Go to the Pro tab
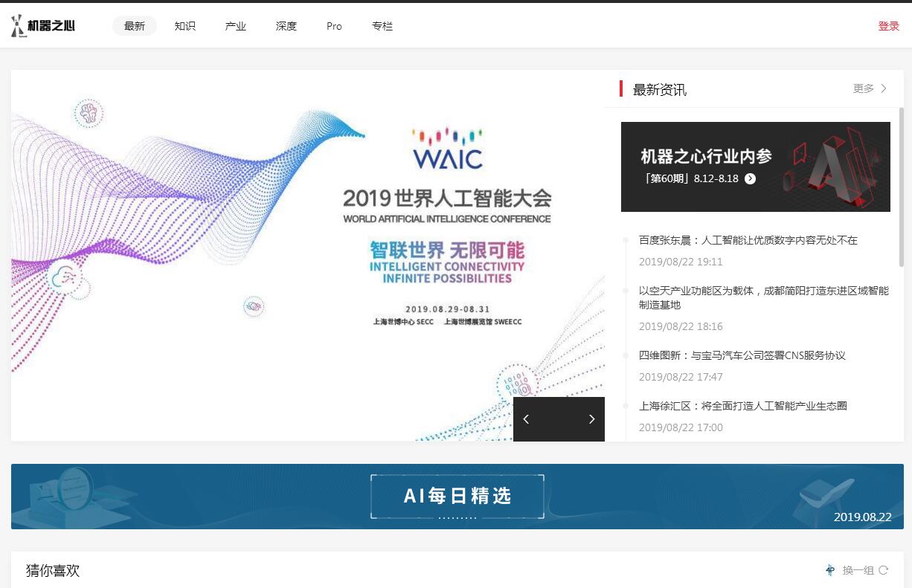Viewport: 912px width, 588px height. pos(334,26)
